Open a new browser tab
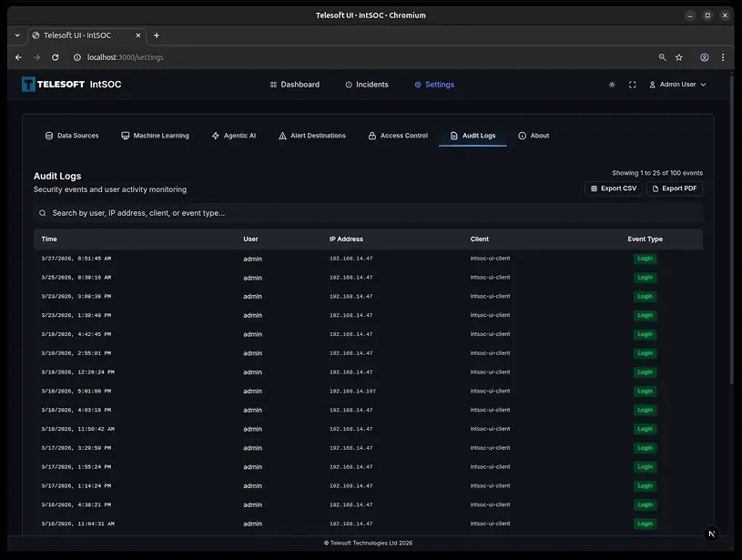This screenshot has height=560, width=742. (x=157, y=36)
